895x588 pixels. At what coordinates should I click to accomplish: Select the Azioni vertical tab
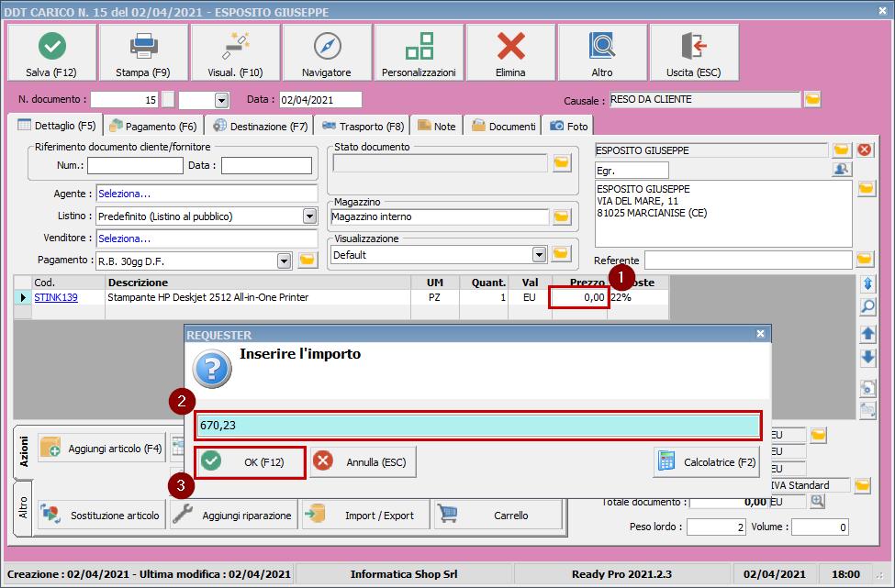[23, 451]
